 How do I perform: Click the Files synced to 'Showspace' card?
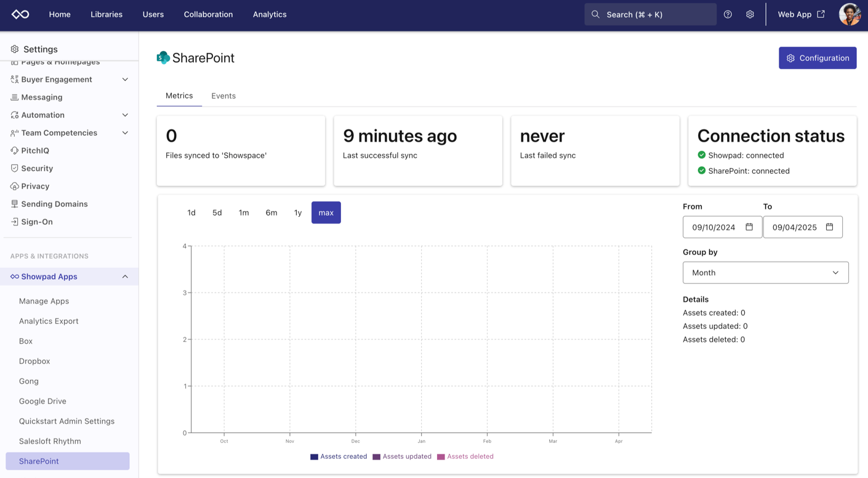click(x=241, y=151)
